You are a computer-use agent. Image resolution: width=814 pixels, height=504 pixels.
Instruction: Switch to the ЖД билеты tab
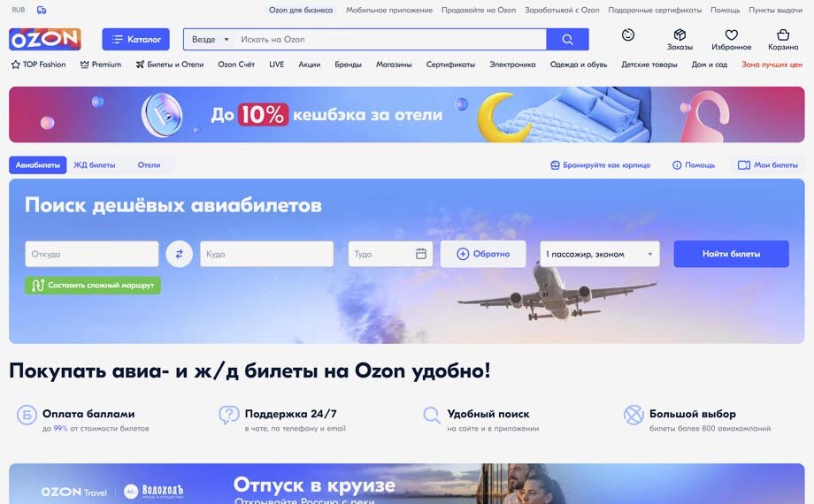(x=95, y=165)
